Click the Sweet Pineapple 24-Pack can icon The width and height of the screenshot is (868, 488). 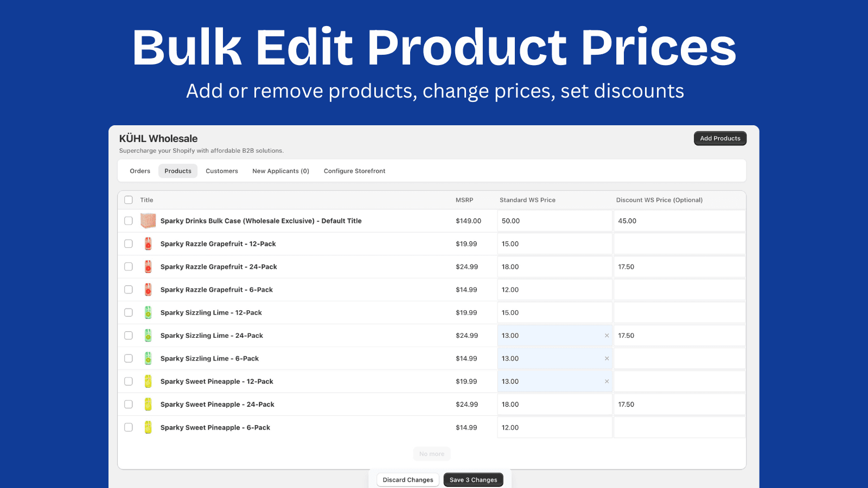point(148,404)
